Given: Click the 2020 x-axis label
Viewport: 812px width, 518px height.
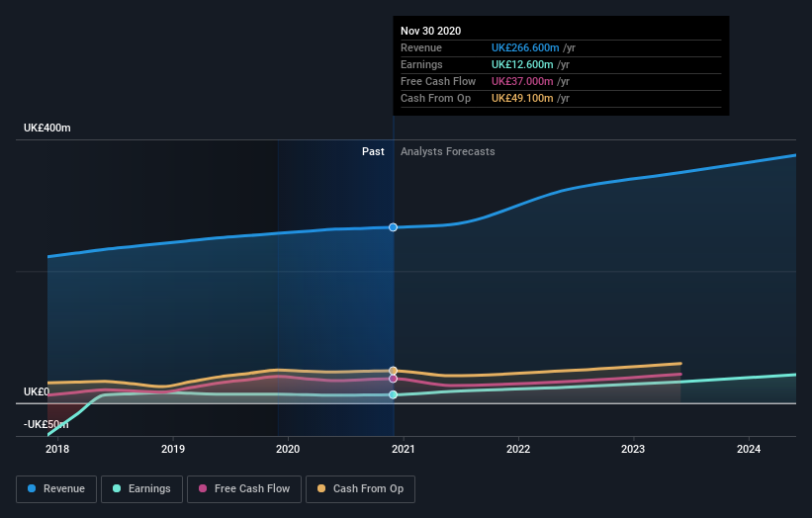Looking at the screenshot, I should 288,449.
